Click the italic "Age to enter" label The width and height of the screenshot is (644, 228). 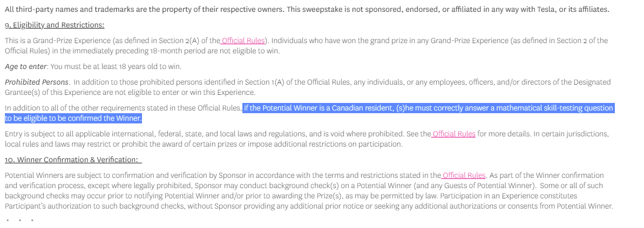tap(26, 66)
